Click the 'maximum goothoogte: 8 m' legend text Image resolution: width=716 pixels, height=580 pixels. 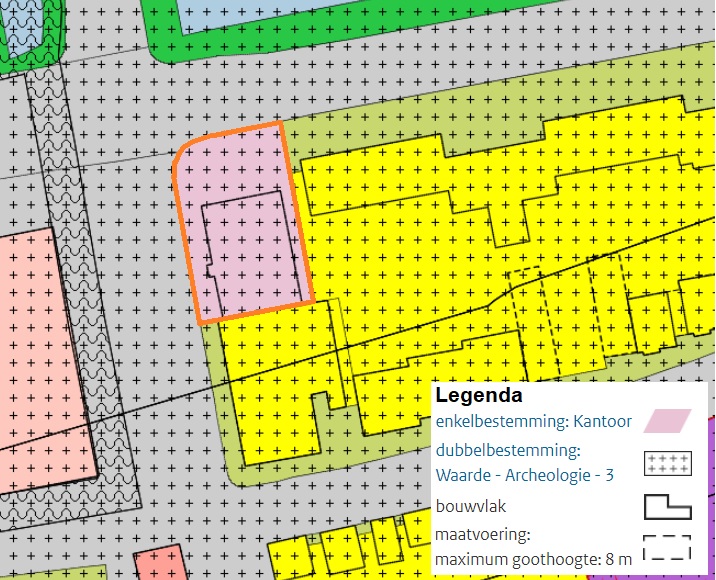[534, 559]
